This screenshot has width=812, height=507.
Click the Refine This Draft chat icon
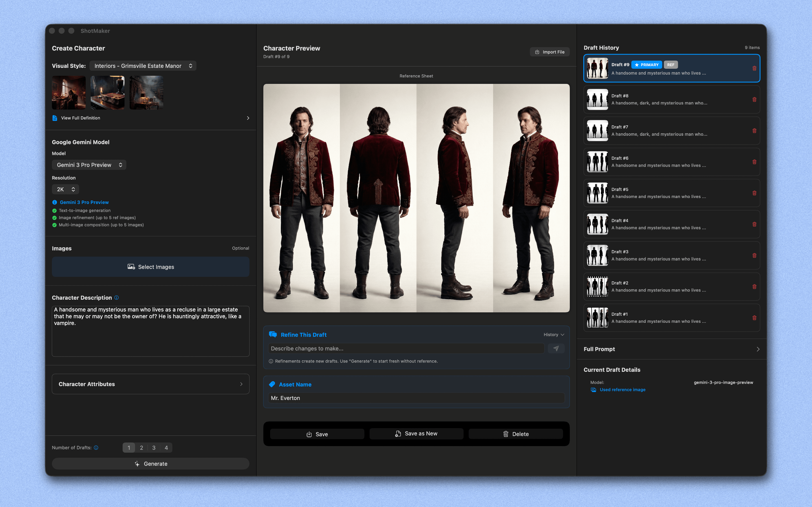coord(273,334)
